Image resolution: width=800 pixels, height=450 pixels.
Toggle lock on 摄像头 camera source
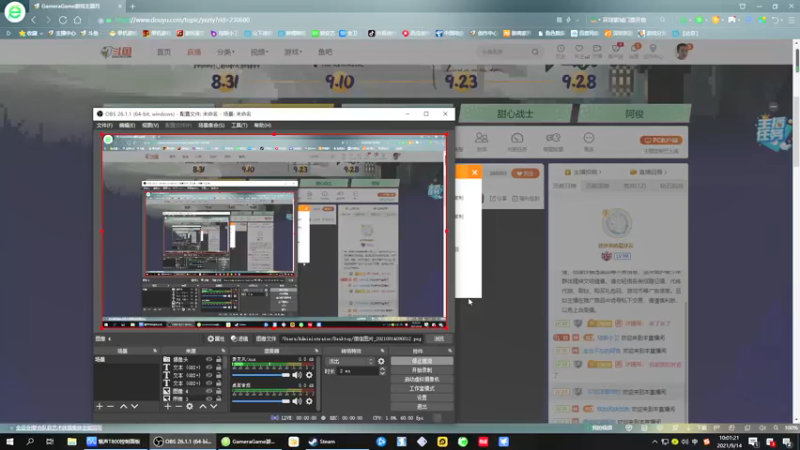pos(218,359)
